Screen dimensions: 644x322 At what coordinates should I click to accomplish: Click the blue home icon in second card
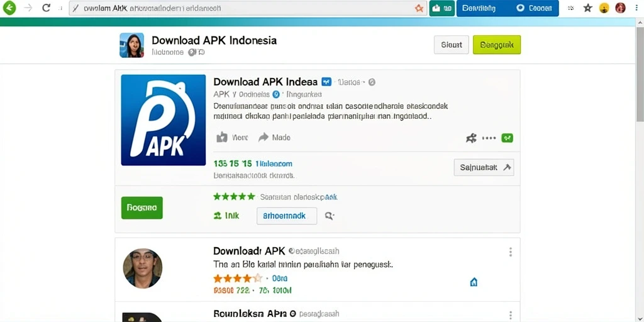474,282
